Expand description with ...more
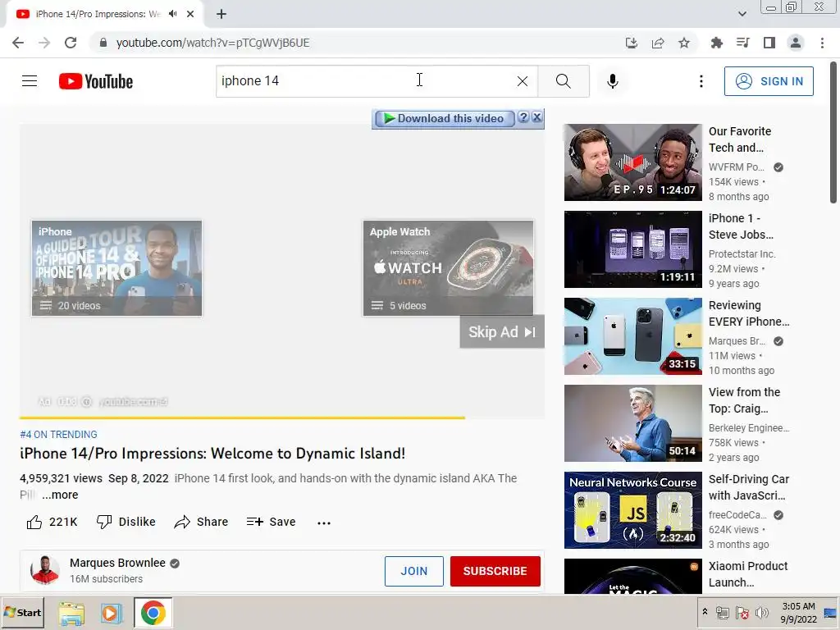 point(60,495)
